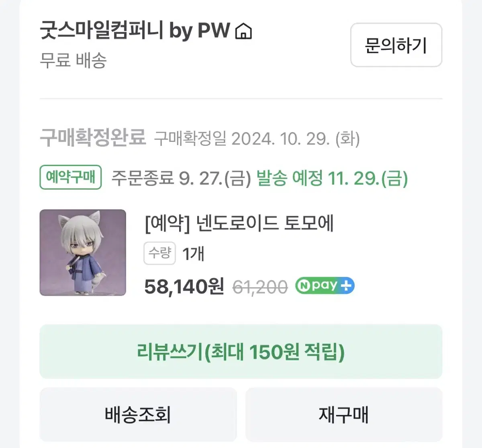Tap the Npay plus badge
The width and height of the screenshot is (482, 448).
pos(325,286)
